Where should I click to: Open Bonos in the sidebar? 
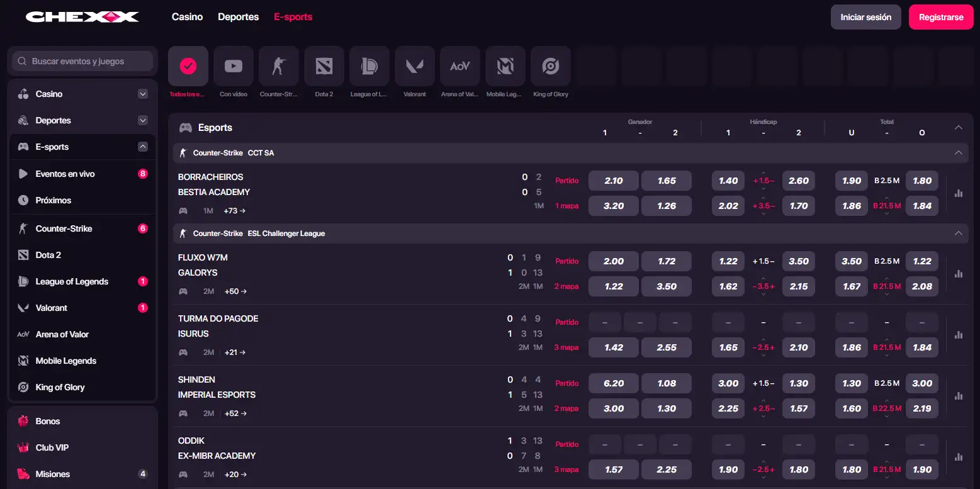pyautogui.click(x=82, y=421)
